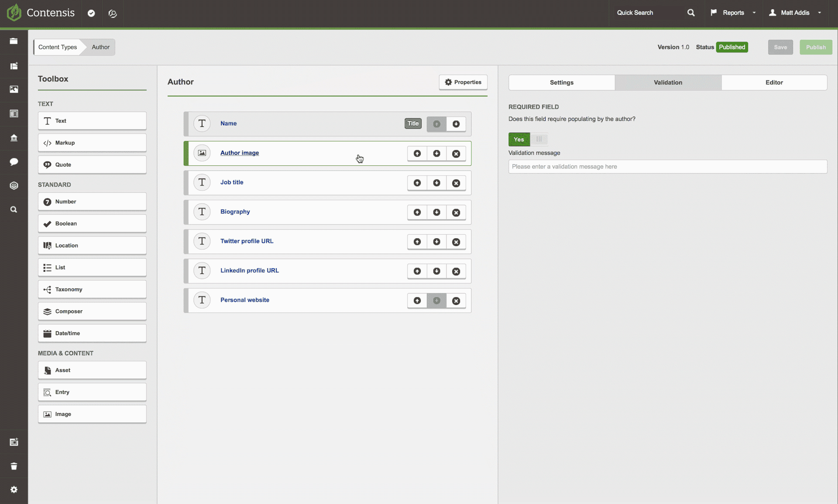Click the checkmark icon in the header
The height and width of the screenshot is (504, 838).
pos(91,13)
